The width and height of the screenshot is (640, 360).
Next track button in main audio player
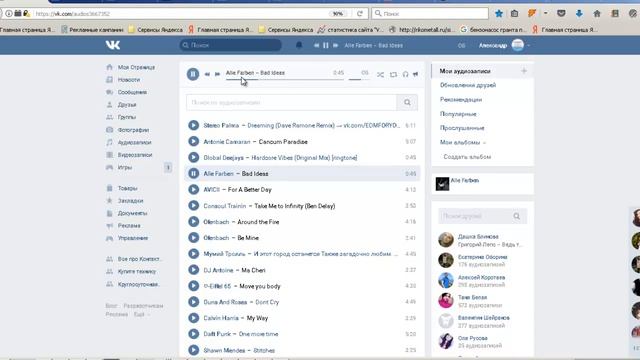tap(217, 74)
